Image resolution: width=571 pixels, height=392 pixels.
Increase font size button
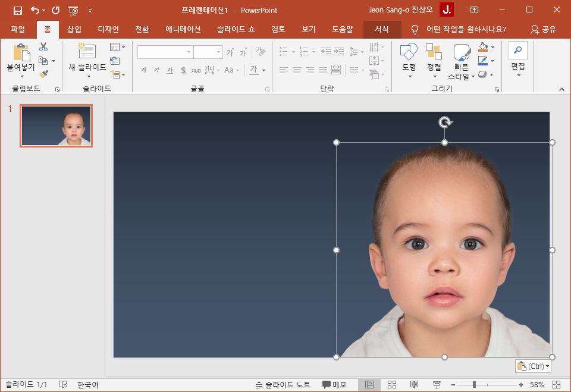[230, 52]
